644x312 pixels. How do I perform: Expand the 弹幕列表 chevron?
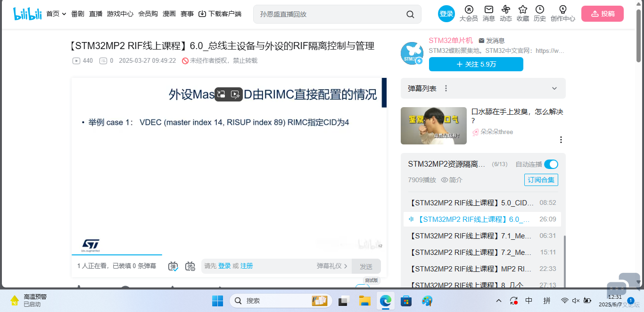coord(554,88)
